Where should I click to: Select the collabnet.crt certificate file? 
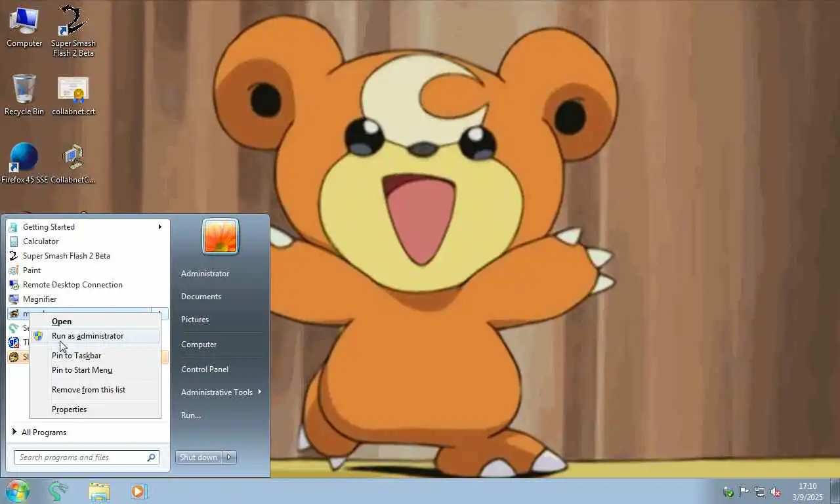pos(73,95)
